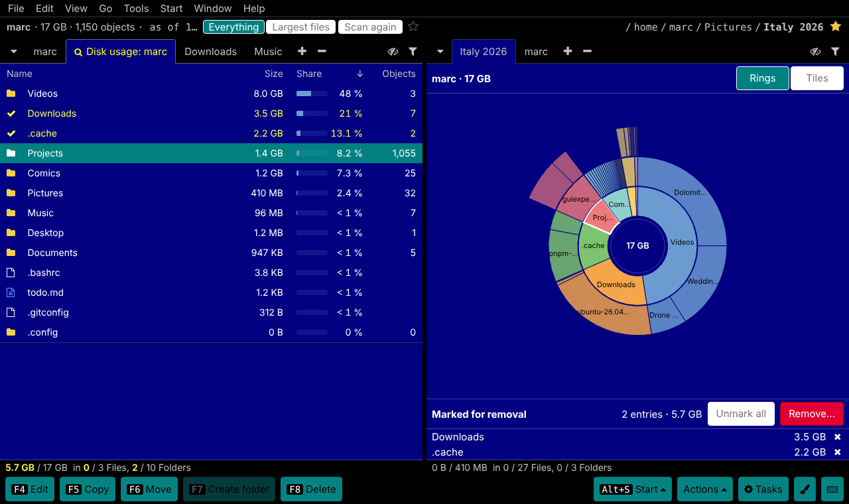Viewport: 849px width, 504px height.
Task: Unmark .cache in the removal list
Action: [x=837, y=452]
